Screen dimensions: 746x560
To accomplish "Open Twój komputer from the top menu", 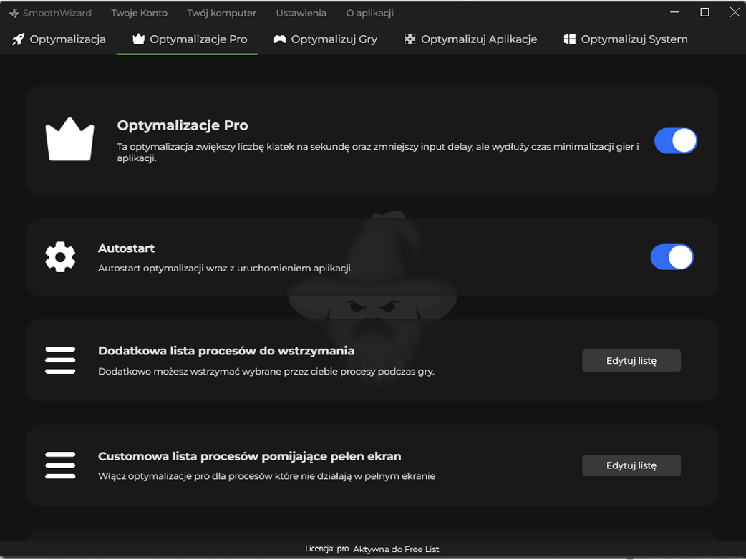I will point(222,12).
